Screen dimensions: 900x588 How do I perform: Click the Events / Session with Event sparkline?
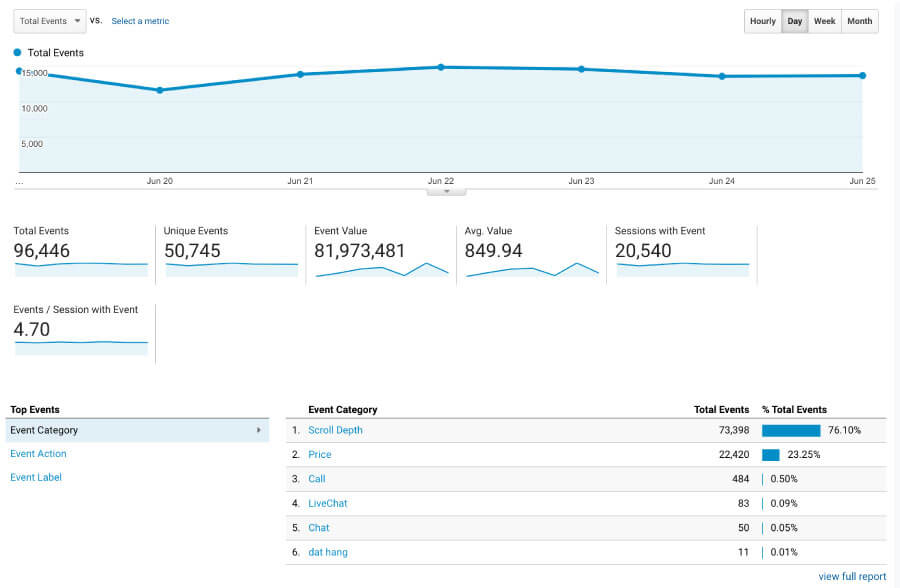[x=81, y=348]
